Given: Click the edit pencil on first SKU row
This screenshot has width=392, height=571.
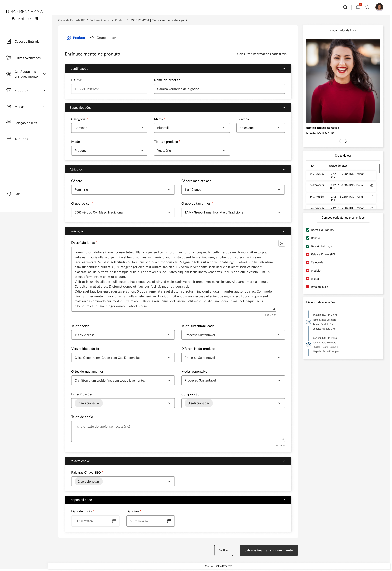Looking at the screenshot, I should click(371, 174).
